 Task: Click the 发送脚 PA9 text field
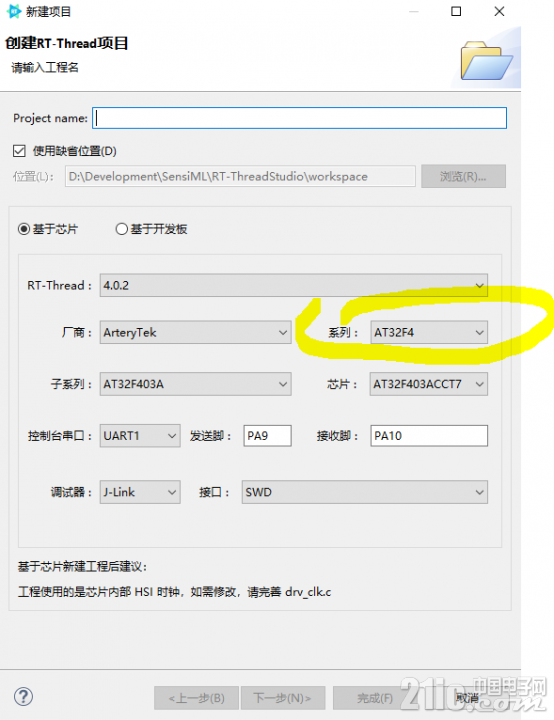point(267,435)
